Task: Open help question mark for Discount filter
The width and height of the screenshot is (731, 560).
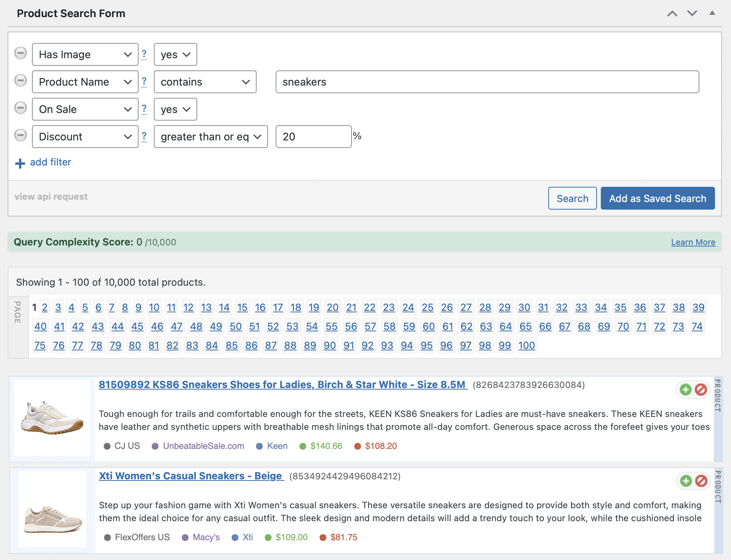Action: tap(144, 136)
